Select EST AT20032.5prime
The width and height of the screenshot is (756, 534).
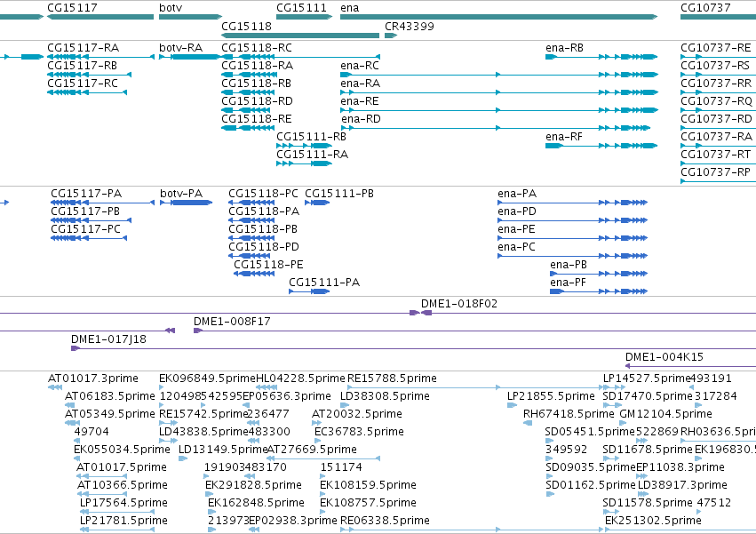[357, 414]
